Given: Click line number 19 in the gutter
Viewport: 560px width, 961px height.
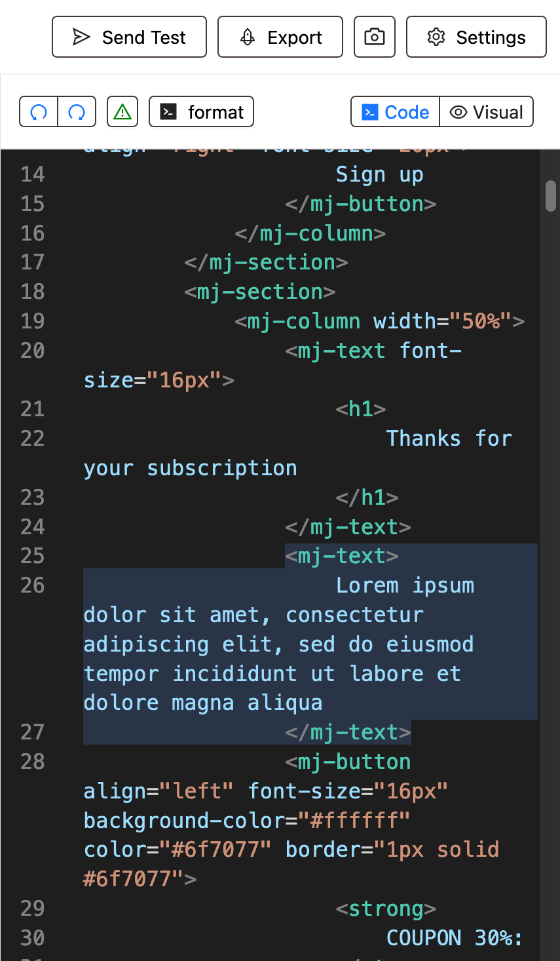Looking at the screenshot, I should (x=33, y=321).
